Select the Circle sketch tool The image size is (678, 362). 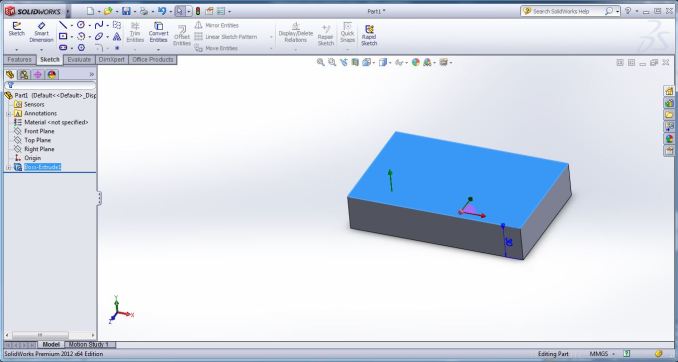click(x=81, y=25)
